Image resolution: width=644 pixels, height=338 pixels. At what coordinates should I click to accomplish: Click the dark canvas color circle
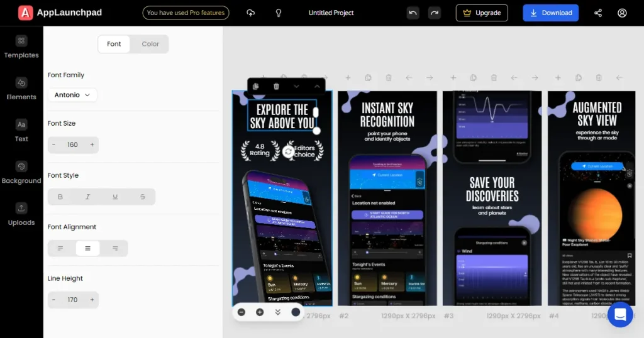(296, 312)
